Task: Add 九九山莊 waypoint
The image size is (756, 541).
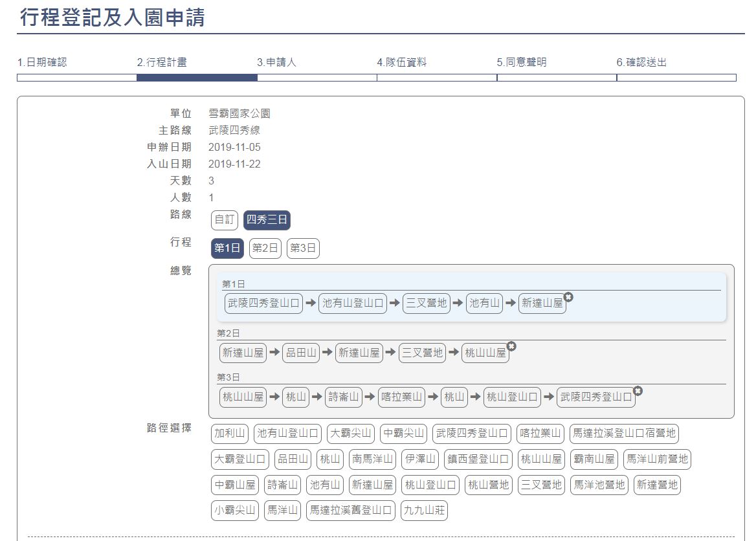Action: pos(425,511)
